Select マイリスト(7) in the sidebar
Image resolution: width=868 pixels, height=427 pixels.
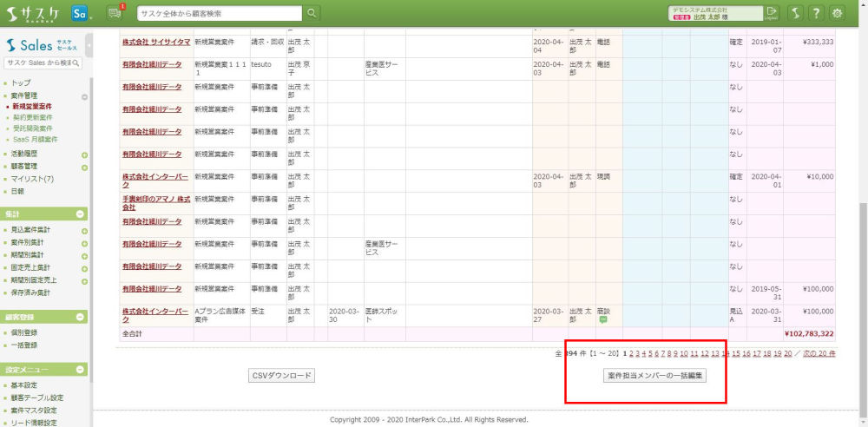coord(31,178)
